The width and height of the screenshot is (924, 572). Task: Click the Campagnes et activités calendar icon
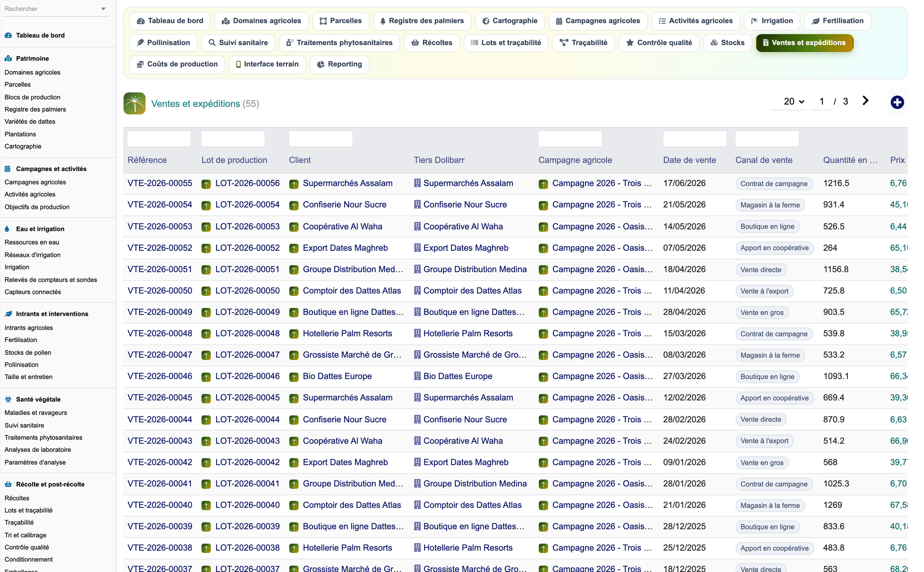pyautogui.click(x=8, y=169)
